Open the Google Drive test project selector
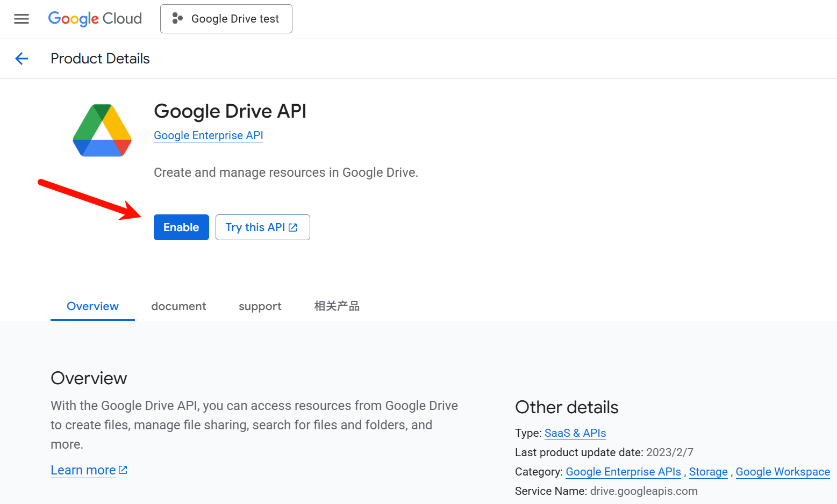The image size is (837, 504). 226,19
